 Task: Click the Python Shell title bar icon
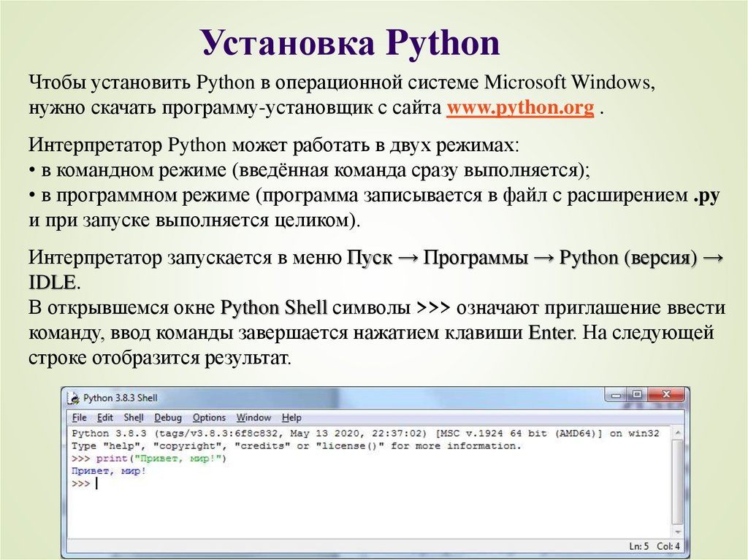coord(74,399)
